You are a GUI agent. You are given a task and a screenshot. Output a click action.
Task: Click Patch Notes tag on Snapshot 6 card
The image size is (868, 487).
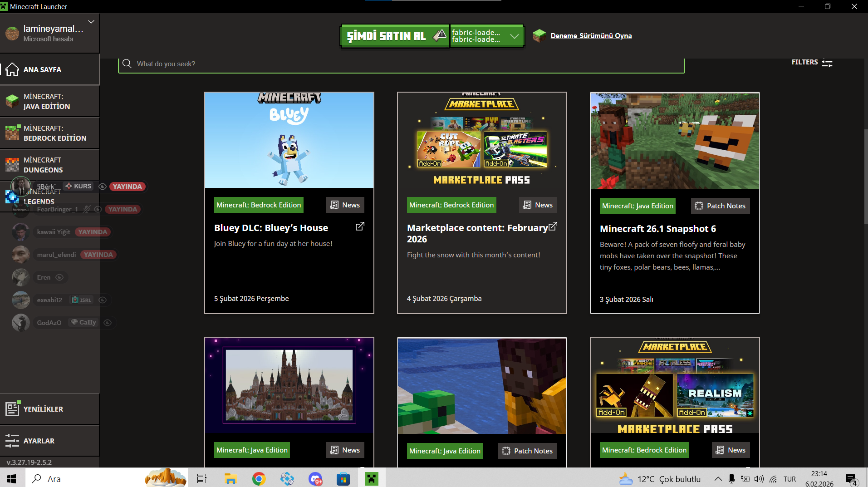(x=721, y=206)
